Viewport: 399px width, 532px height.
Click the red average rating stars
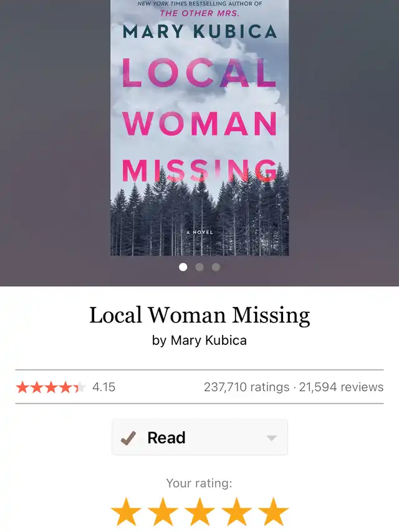(51, 387)
